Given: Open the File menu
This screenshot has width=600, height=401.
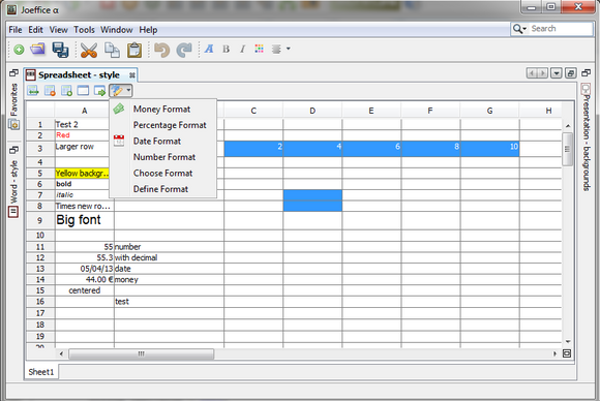Looking at the screenshot, I should click(x=15, y=30).
